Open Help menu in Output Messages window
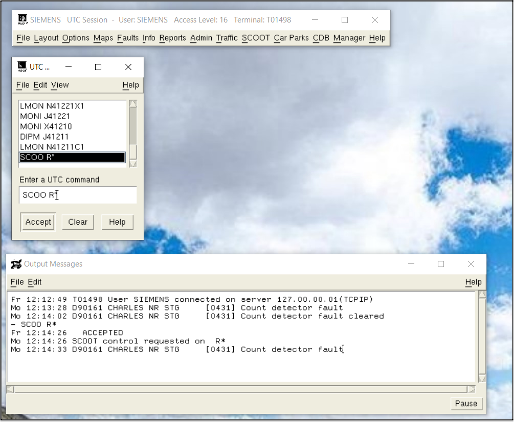This screenshot has height=422, width=514. coord(473,282)
